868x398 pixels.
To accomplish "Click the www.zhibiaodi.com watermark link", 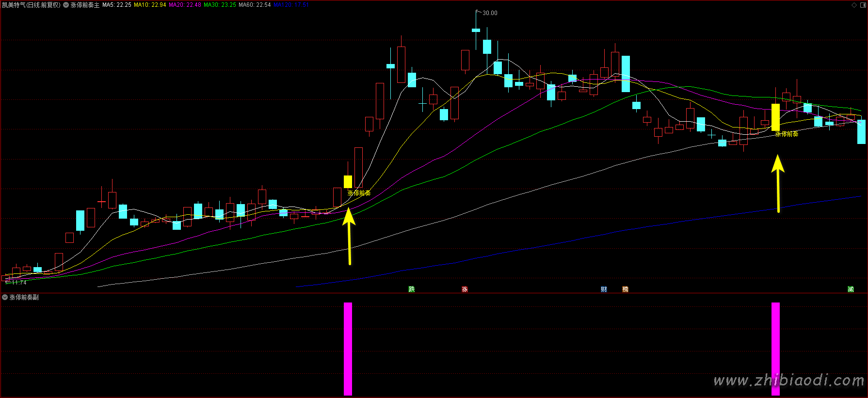I will (788, 381).
